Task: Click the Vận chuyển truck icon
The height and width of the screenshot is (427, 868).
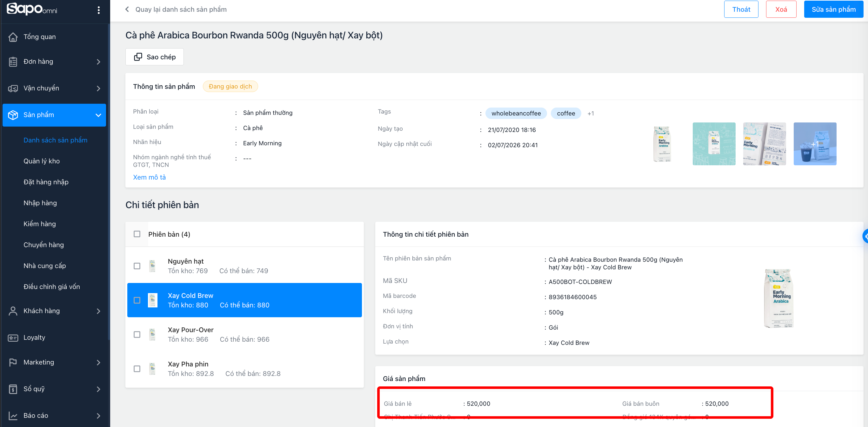Action: point(13,88)
